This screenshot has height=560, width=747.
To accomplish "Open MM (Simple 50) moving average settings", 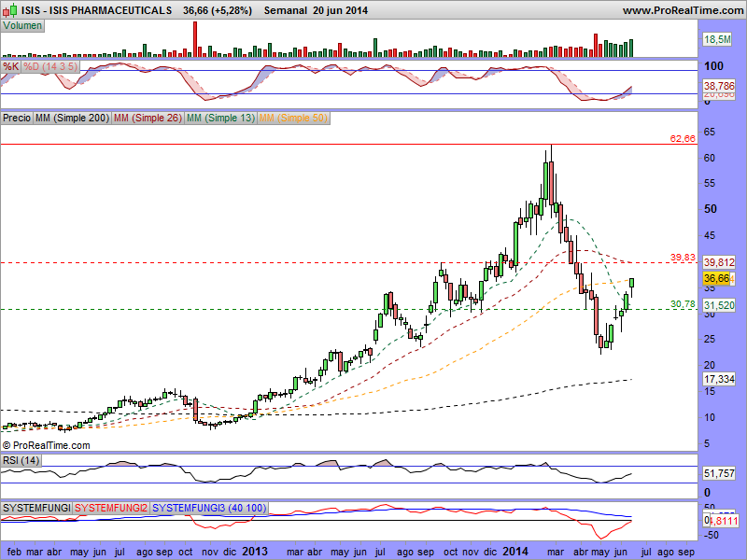I will point(293,118).
